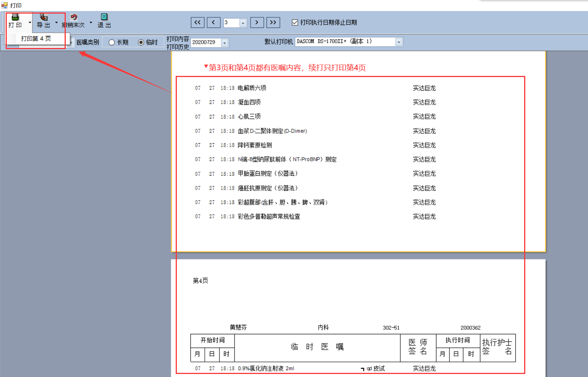The height and width of the screenshot is (377, 588).
Task: Go to the next page with > button
Action: pos(257,22)
